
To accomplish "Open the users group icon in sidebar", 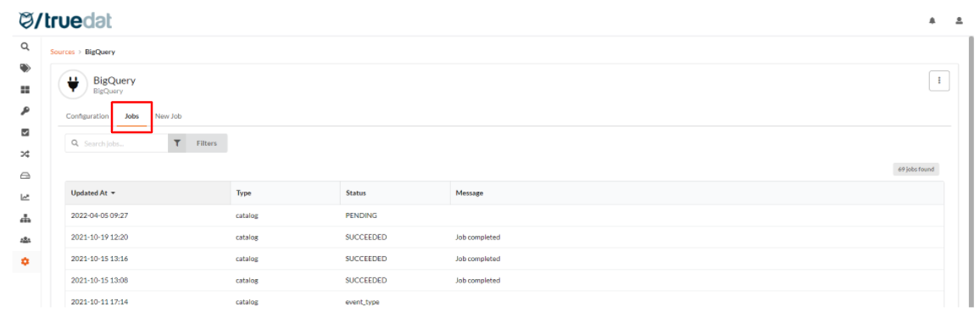I will pyautogui.click(x=25, y=239).
